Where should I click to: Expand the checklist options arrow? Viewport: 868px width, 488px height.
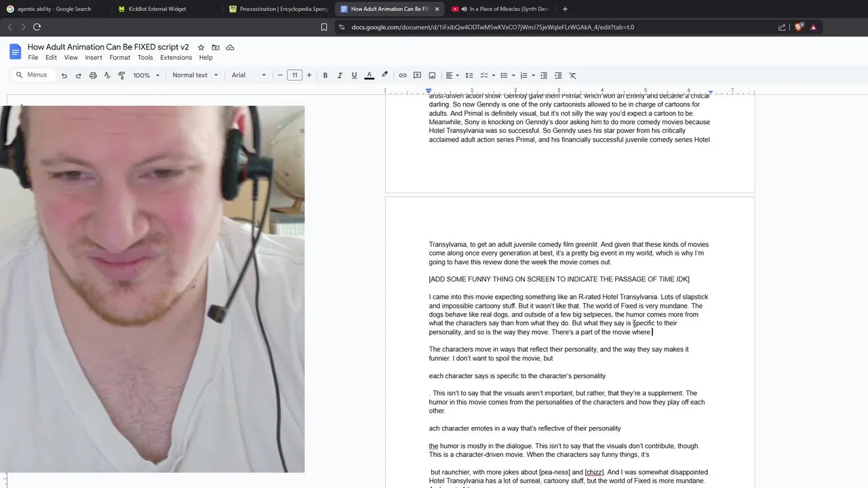(493, 75)
